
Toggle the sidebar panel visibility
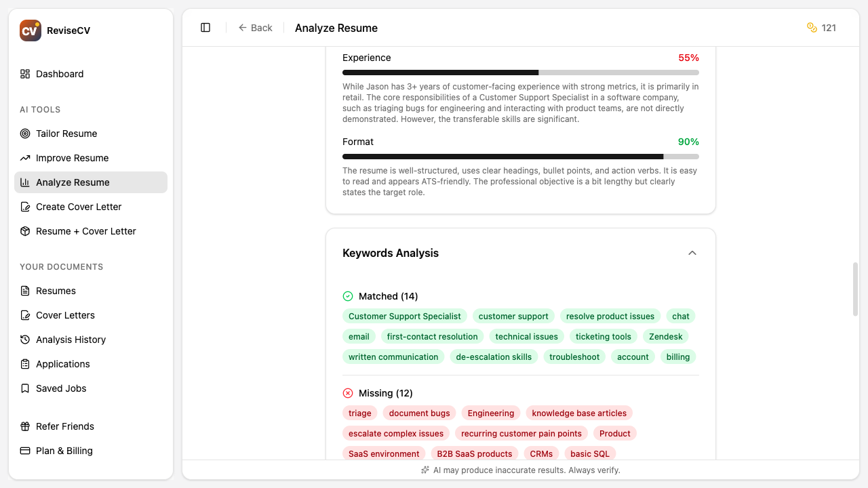pos(205,27)
